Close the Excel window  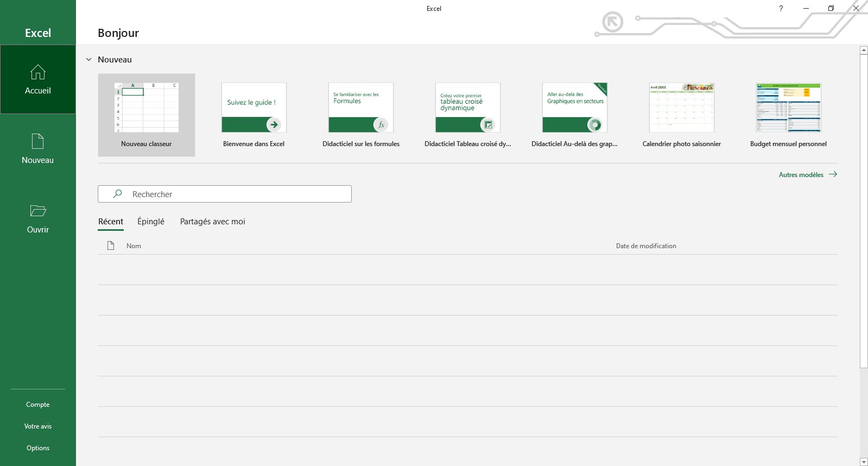click(856, 8)
